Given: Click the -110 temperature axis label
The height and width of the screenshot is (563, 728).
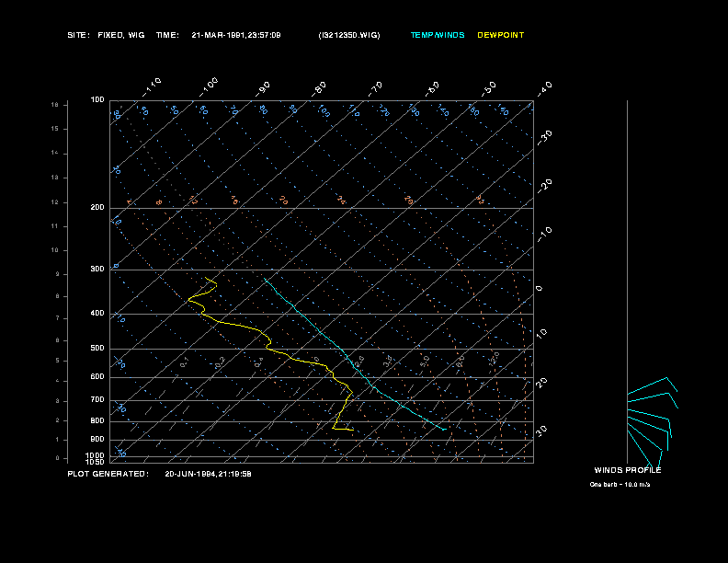Looking at the screenshot, I should [x=152, y=87].
